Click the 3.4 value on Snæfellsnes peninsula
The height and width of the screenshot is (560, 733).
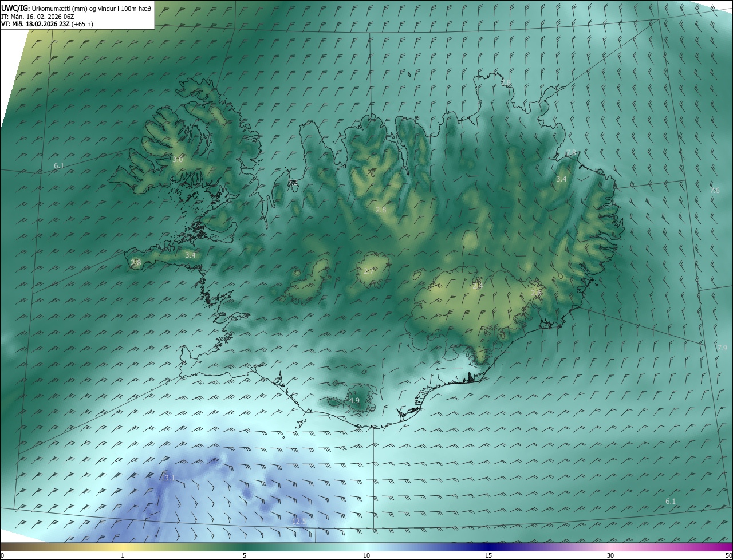click(190, 255)
